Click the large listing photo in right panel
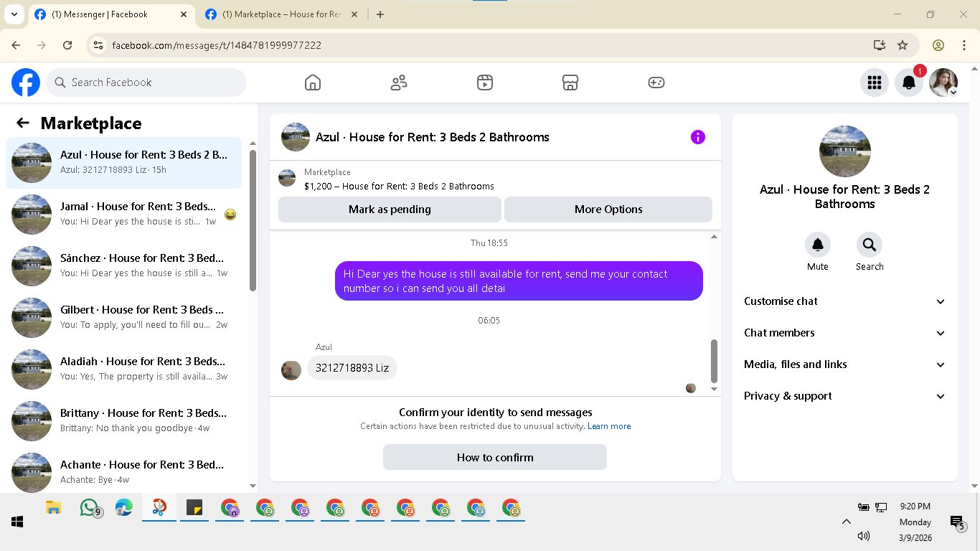 844,151
